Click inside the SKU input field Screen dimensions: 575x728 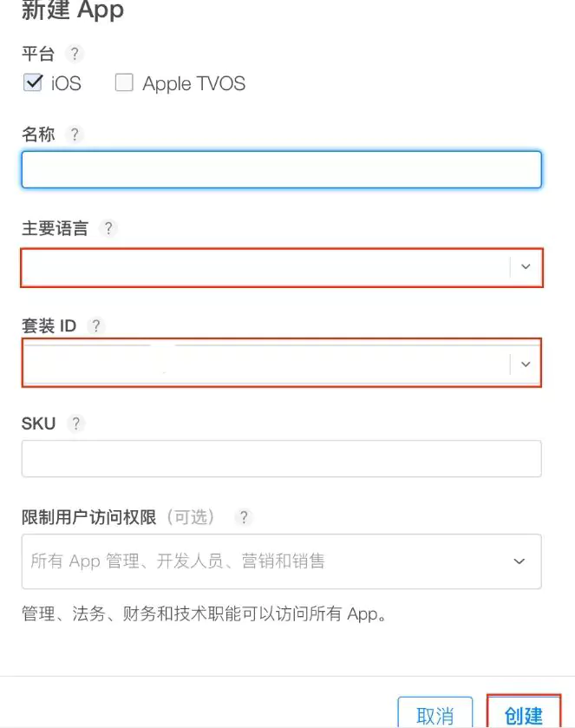coord(281,458)
